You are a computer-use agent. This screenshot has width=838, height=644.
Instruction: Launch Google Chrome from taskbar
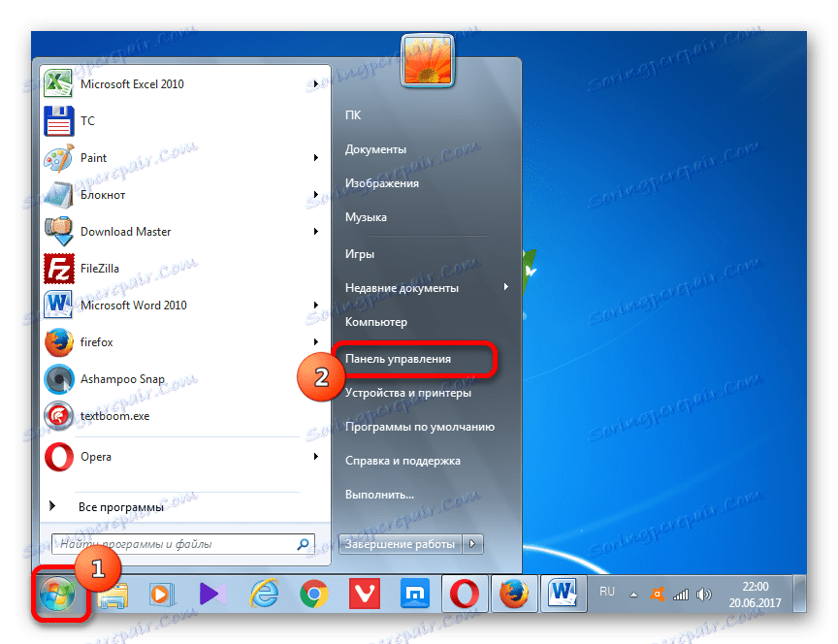click(313, 594)
